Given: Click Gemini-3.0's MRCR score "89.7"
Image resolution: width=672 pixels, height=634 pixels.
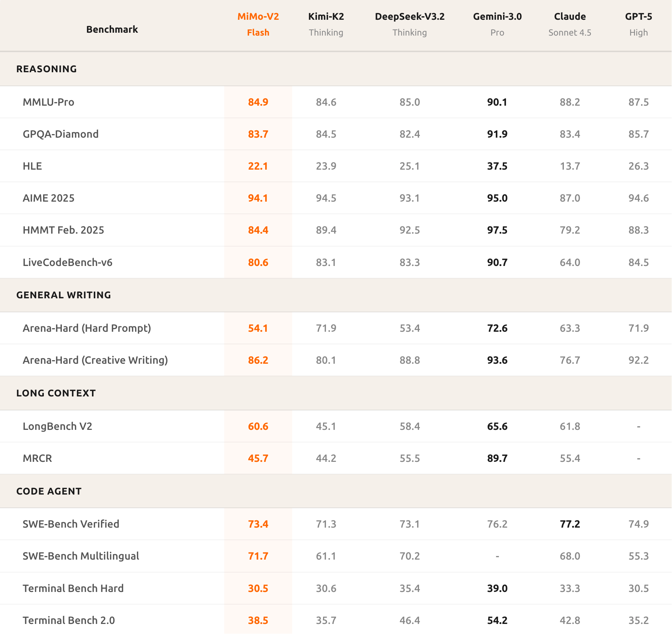Looking at the screenshot, I should click(x=497, y=458).
